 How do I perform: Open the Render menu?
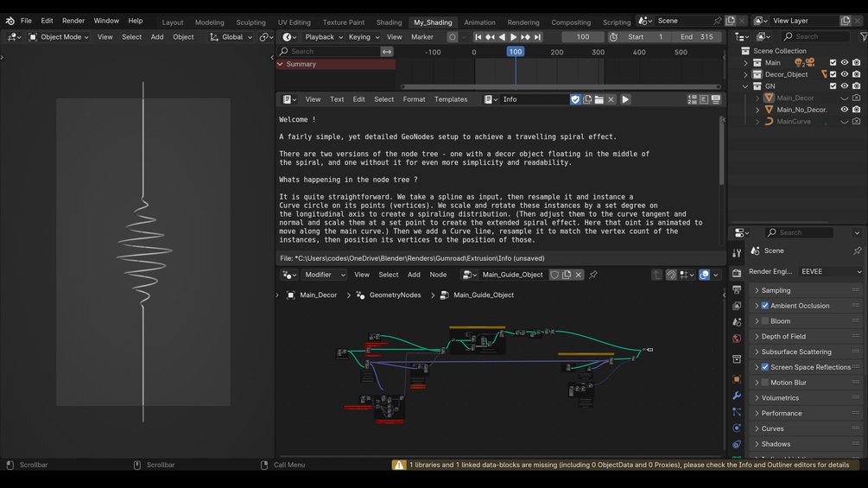(73, 21)
